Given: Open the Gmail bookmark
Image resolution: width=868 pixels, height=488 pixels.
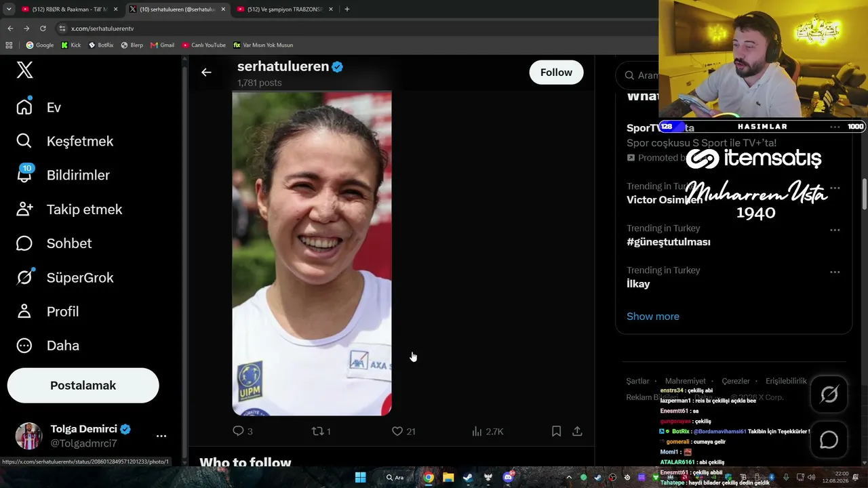Looking at the screenshot, I should coord(163,45).
